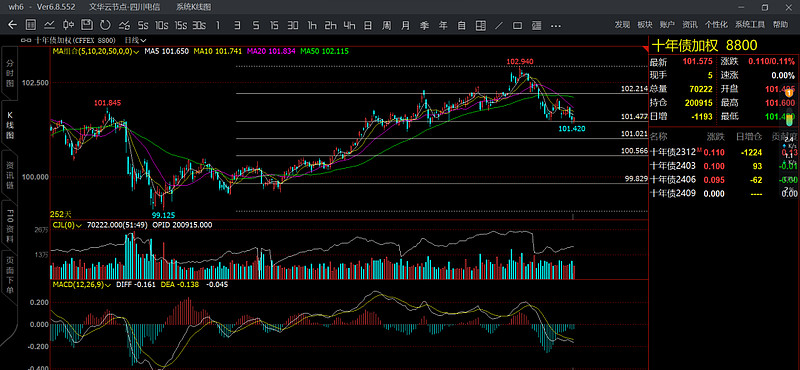Select the rectangle window icon in toolbar

(x=517, y=25)
